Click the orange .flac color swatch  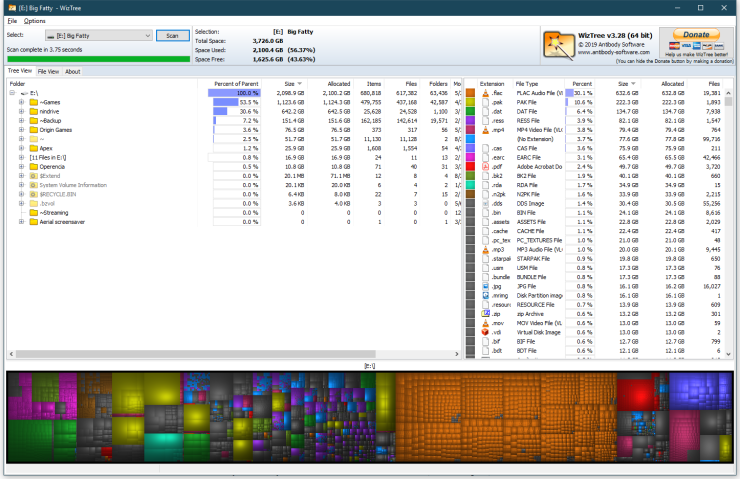coord(470,92)
